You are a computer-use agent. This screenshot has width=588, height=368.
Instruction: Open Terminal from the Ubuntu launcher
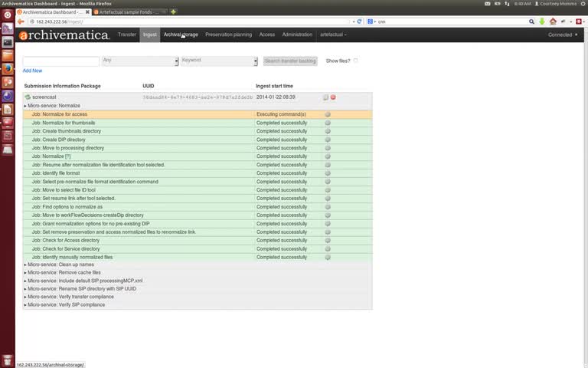coord(8,42)
